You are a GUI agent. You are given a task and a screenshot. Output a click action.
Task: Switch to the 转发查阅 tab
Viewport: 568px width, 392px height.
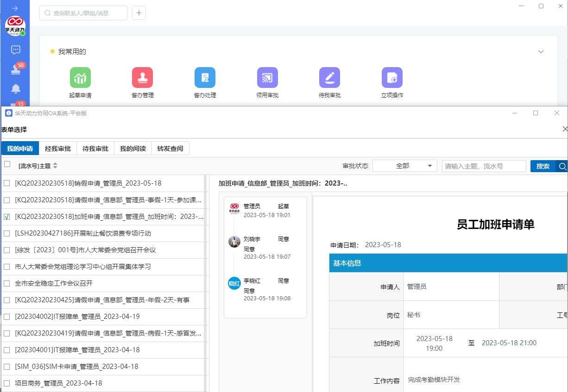click(x=170, y=149)
